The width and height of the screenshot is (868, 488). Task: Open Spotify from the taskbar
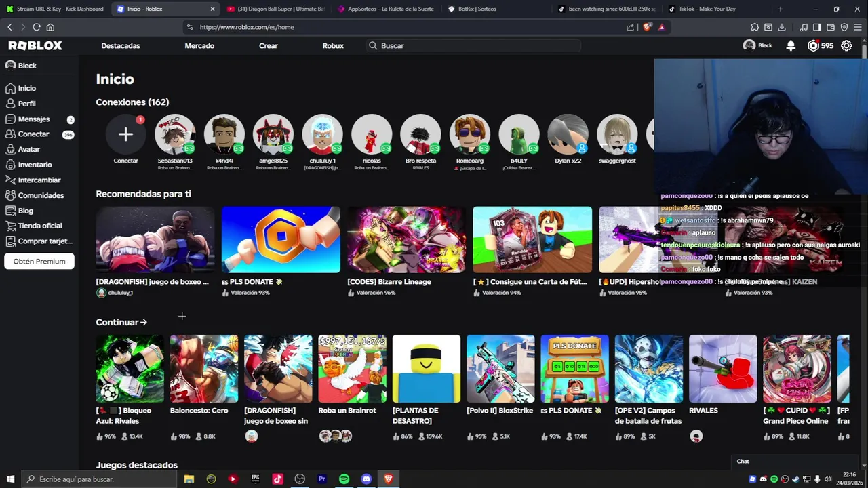click(344, 479)
